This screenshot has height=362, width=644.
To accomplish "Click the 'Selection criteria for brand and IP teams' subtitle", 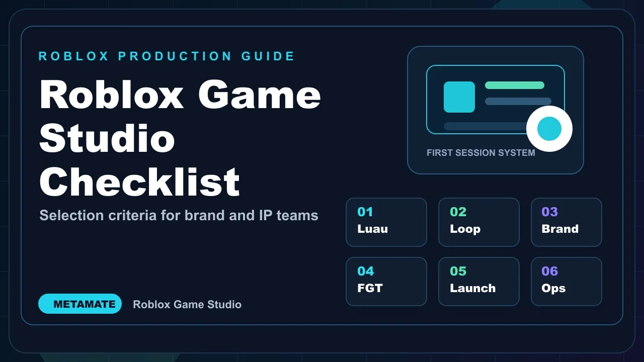I will point(179,216).
